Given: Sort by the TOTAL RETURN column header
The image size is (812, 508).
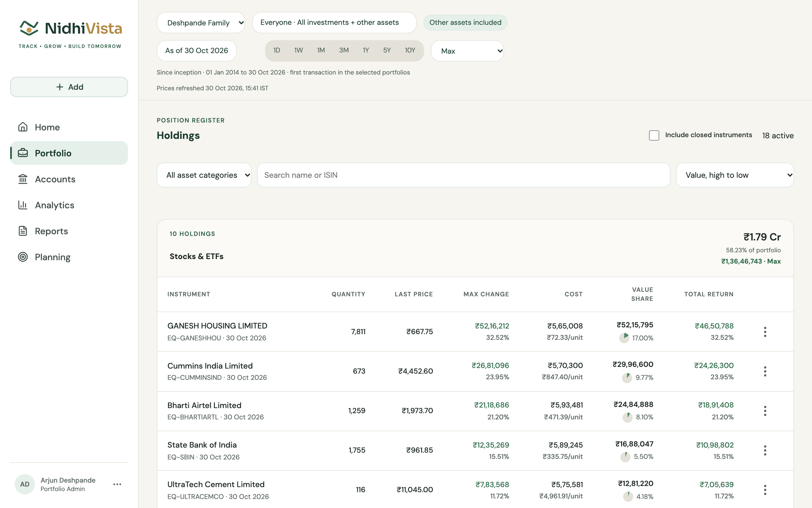Looking at the screenshot, I should 709,294.
